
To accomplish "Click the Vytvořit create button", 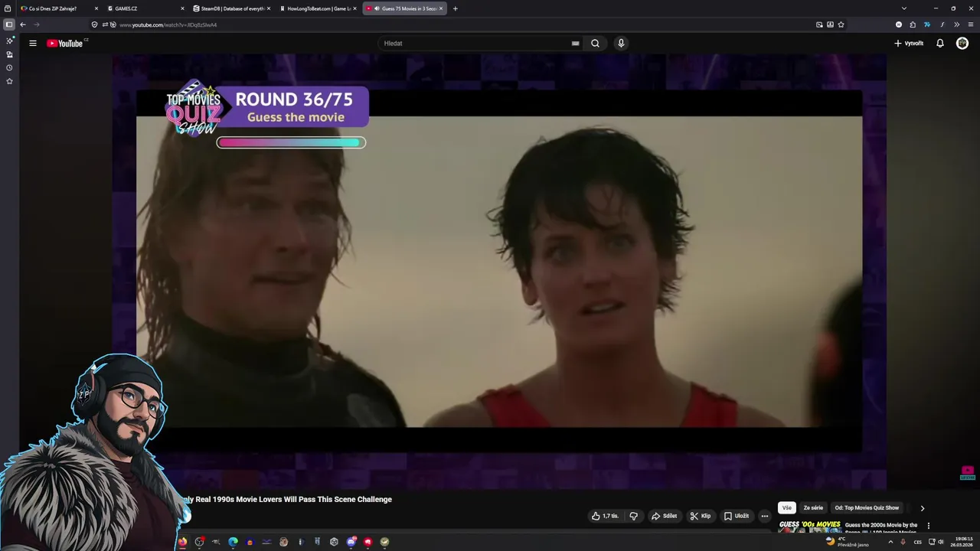I will tap(909, 43).
